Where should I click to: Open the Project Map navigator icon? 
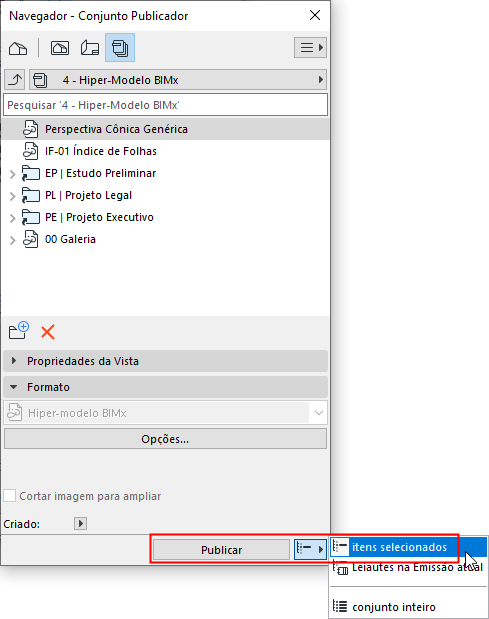pyautogui.click(x=18, y=48)
